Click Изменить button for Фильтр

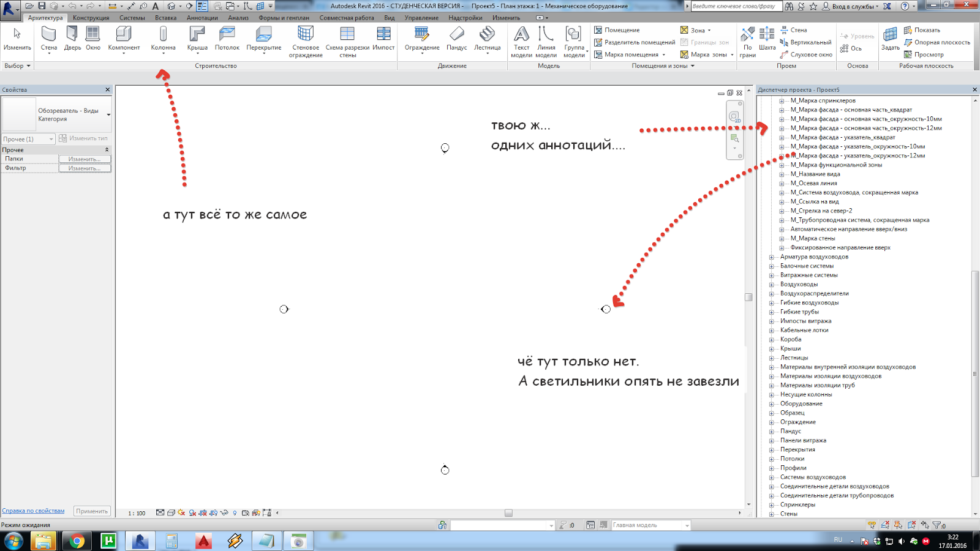(85, 168)
